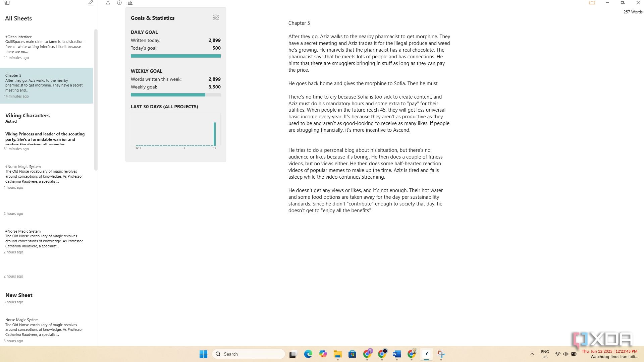Expand the system tray hidden icons chevron
This screenshot has width=644, height=362.
(532, 354)
